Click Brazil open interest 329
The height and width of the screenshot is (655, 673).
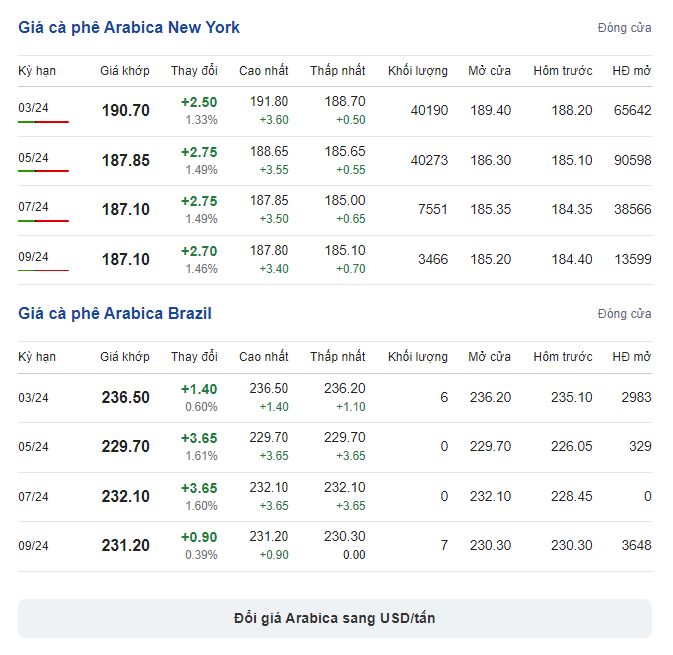(x=640, y=446)
